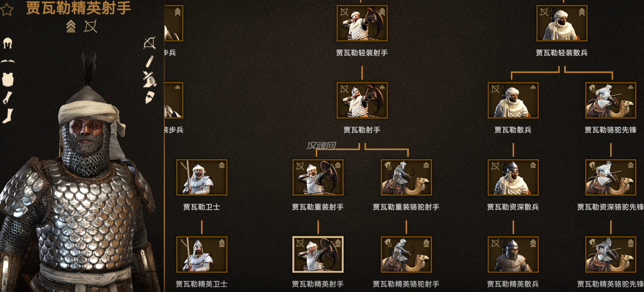Select the gloves equipment slot icon
This screenshot has width=644, height=292.
(x=8, y=98)
